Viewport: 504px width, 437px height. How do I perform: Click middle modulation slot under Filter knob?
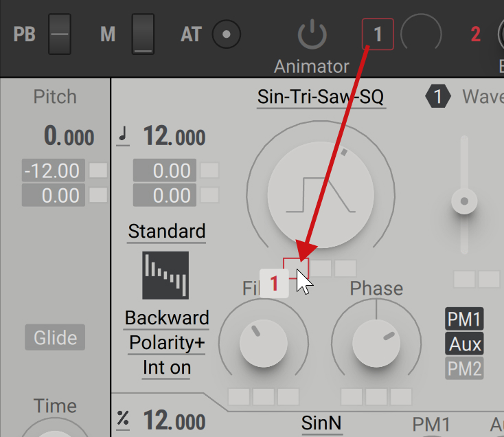(x=264, y=396)
